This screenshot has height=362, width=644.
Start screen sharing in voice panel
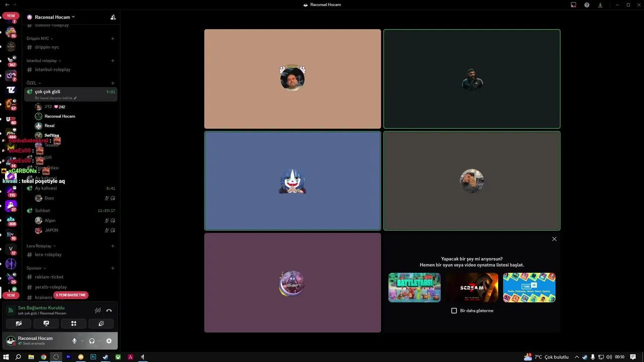[x=46, y=324]
